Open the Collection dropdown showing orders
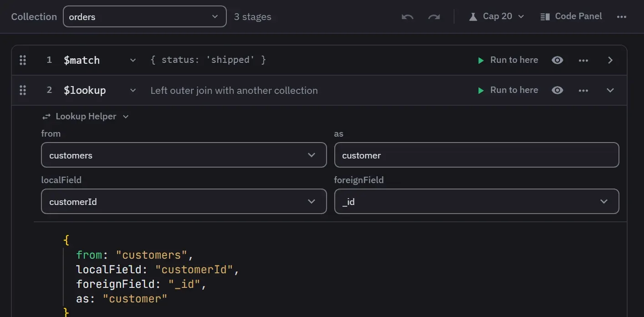 click(x=144, y=16)
